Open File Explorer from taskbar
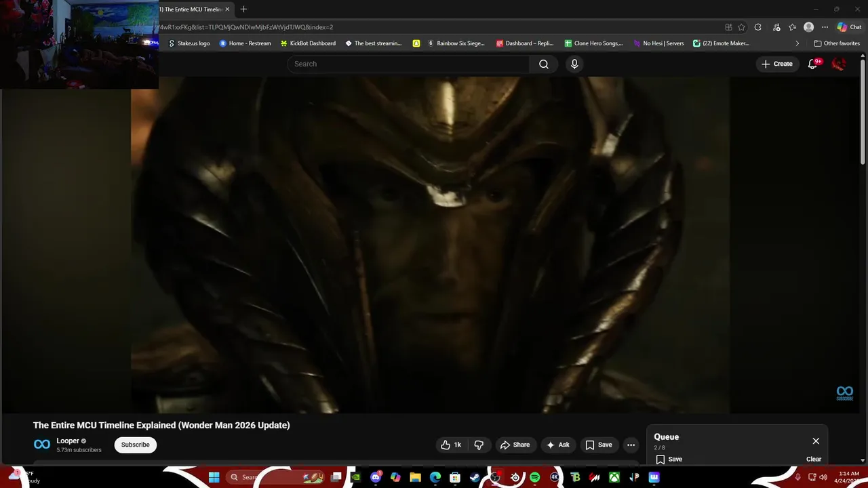This screenshot has width=868, height=488. point(415,477)
